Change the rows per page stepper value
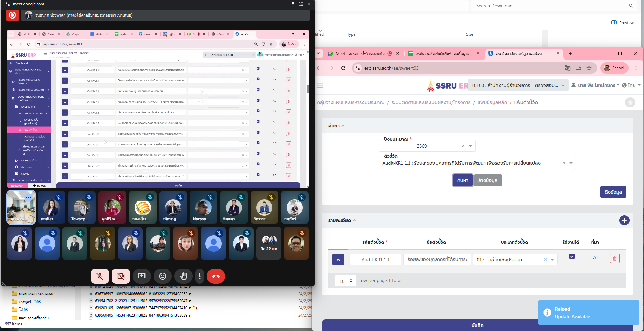644x331 pixels. coord(351,281)
